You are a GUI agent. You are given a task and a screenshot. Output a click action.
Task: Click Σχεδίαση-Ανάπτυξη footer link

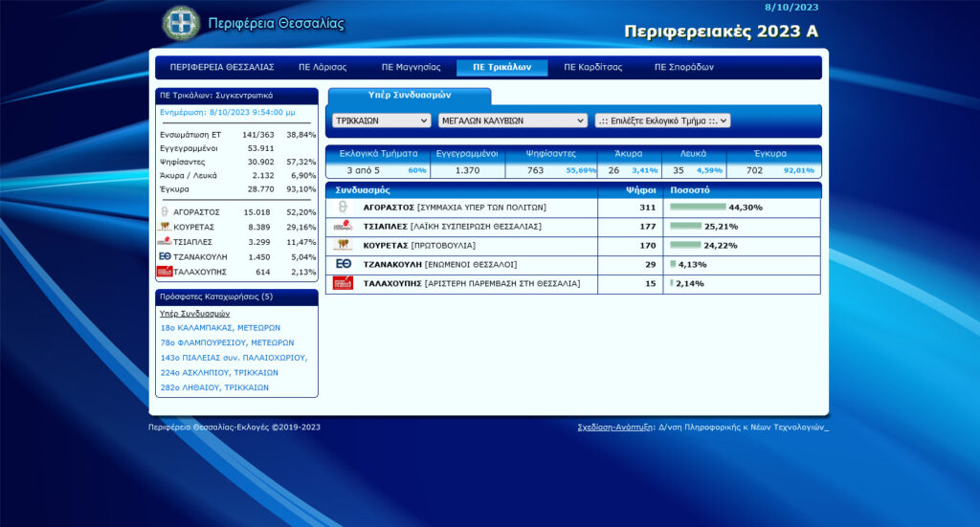tap(615, 428)
